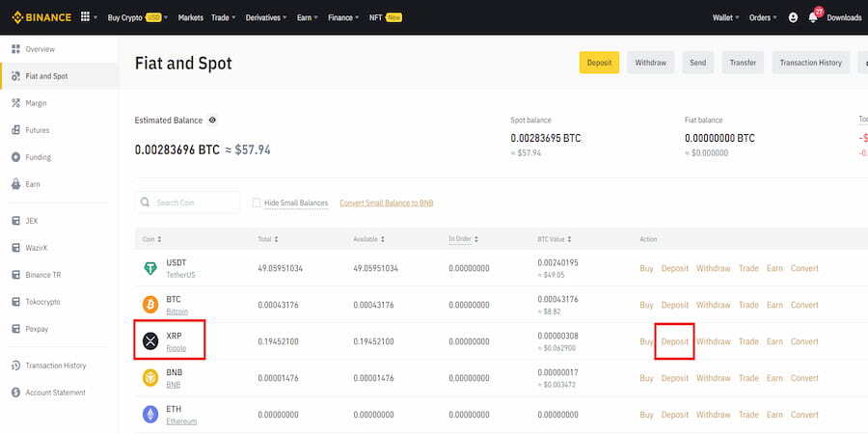Click the BNB coin icon
The image size is (868, 434).
click(x=150, y=378)
